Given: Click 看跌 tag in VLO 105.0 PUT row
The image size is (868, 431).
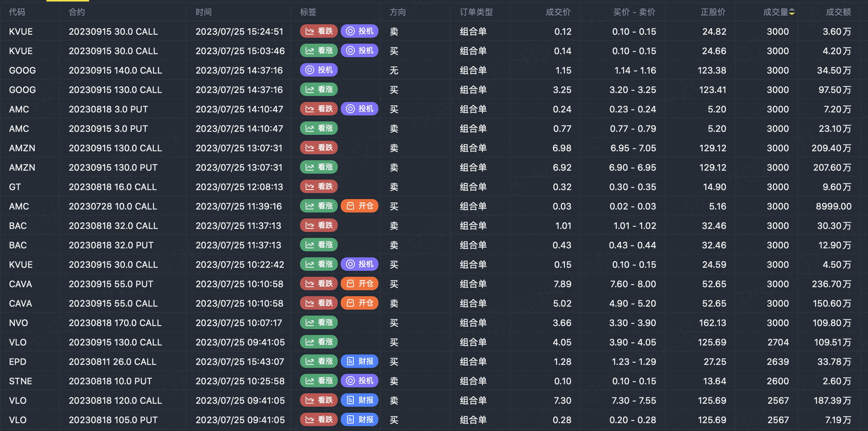Looking at the screenshot, I should pos(319,419).
